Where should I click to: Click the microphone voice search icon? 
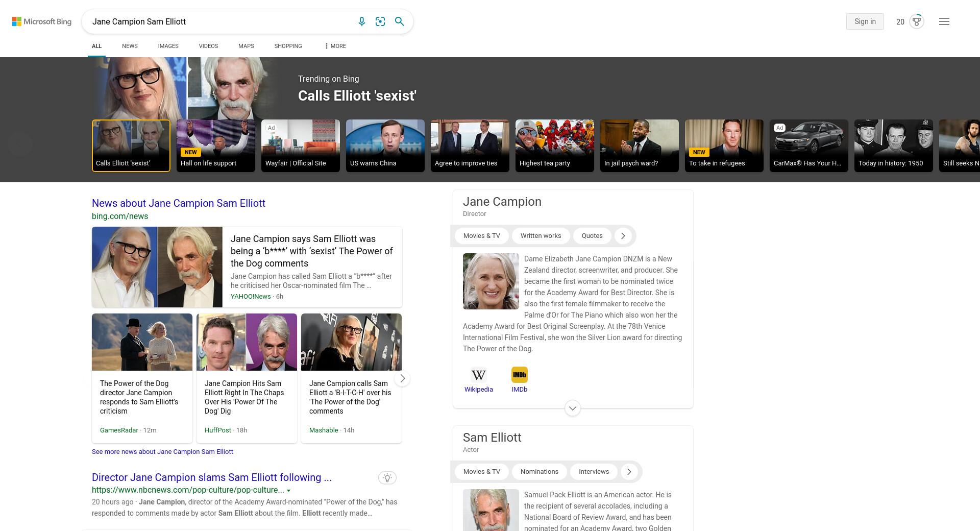[361, 21]
